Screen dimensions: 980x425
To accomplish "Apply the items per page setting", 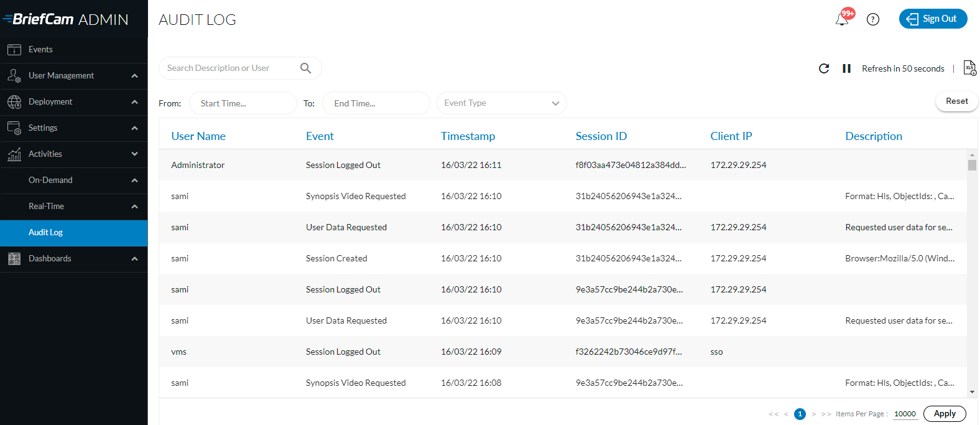I will pyautogui.click(x=945, y=414).
